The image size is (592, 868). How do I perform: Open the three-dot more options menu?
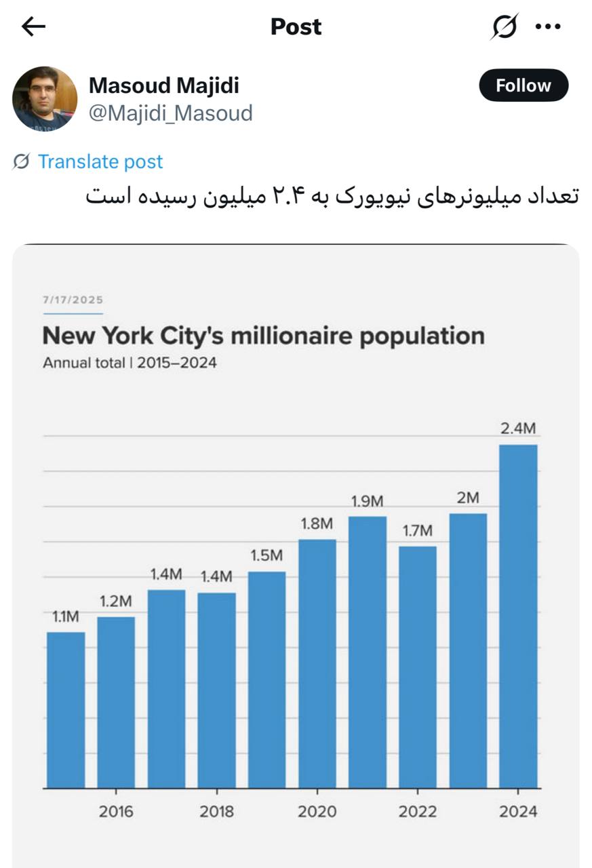[x=548, y=26]
